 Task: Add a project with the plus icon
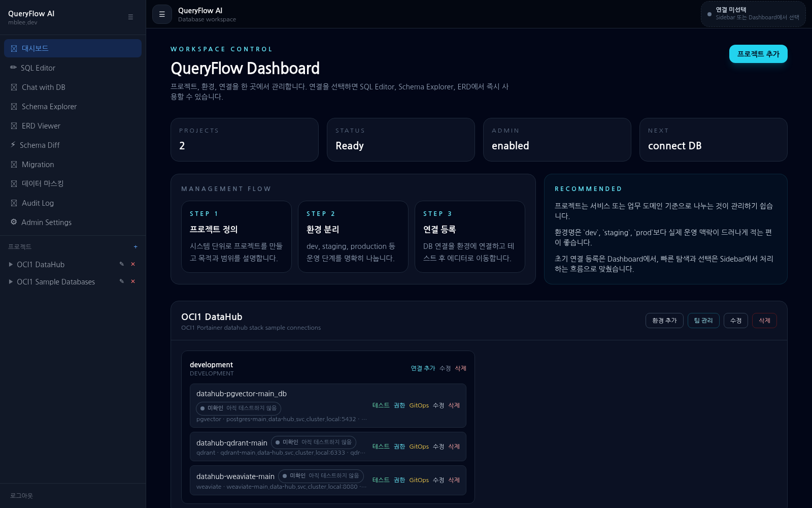coord(136,246)
